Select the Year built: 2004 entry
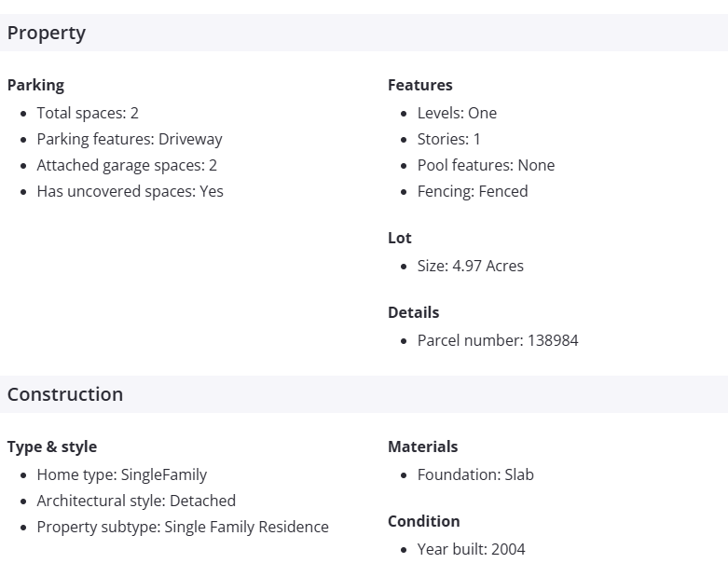Screen dimensions: 728x577 pos(472,549)
